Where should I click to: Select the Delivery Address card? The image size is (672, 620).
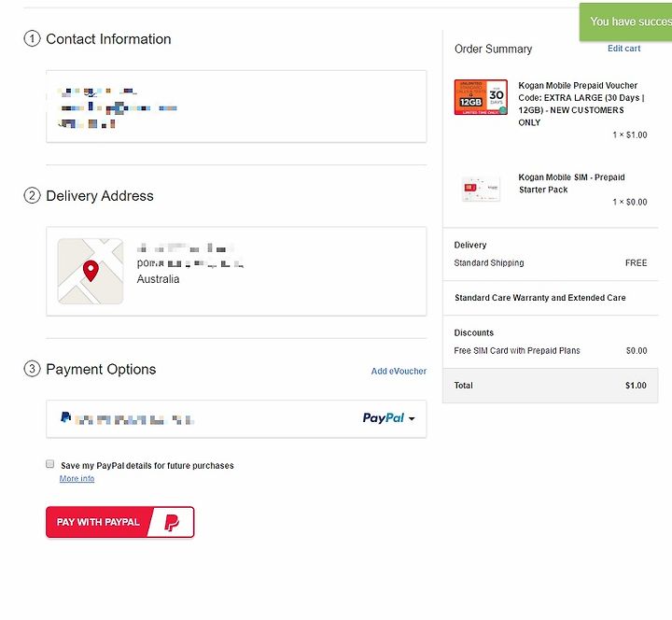236,272
